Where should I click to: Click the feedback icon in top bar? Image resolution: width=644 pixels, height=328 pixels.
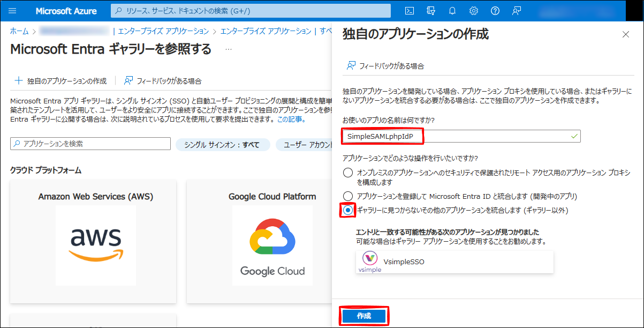pos(517,11)
